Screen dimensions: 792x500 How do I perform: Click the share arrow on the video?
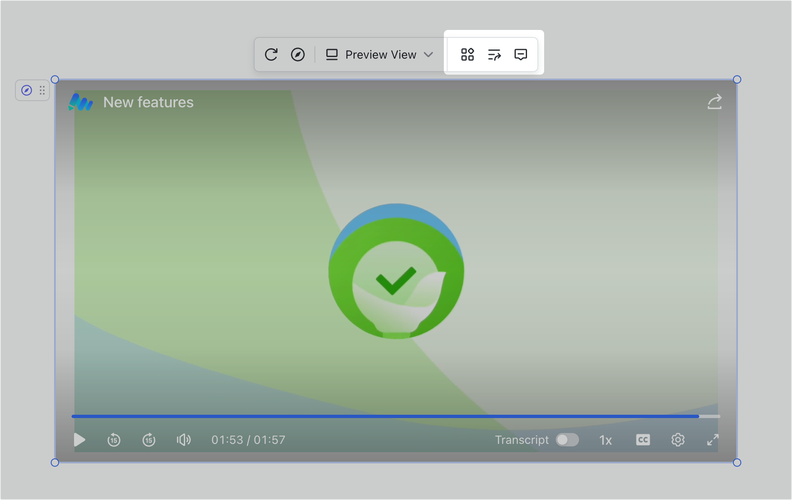click(714, 102)
